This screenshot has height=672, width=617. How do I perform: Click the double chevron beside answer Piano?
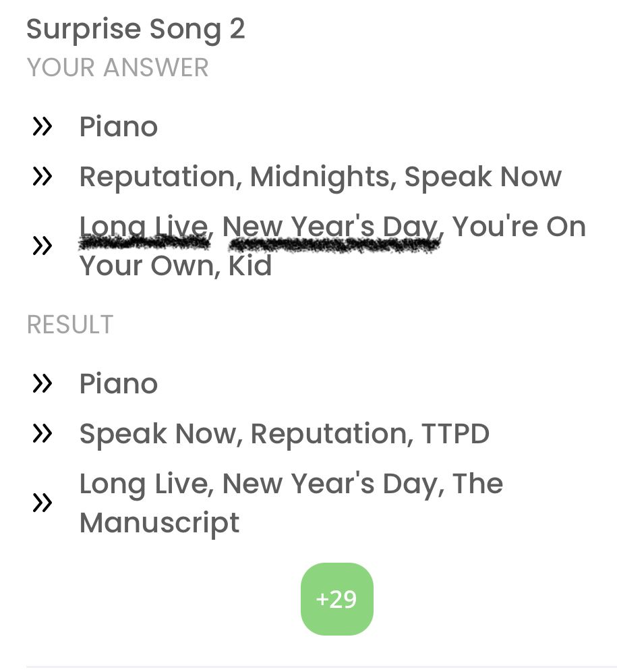[x=42, y=127]
